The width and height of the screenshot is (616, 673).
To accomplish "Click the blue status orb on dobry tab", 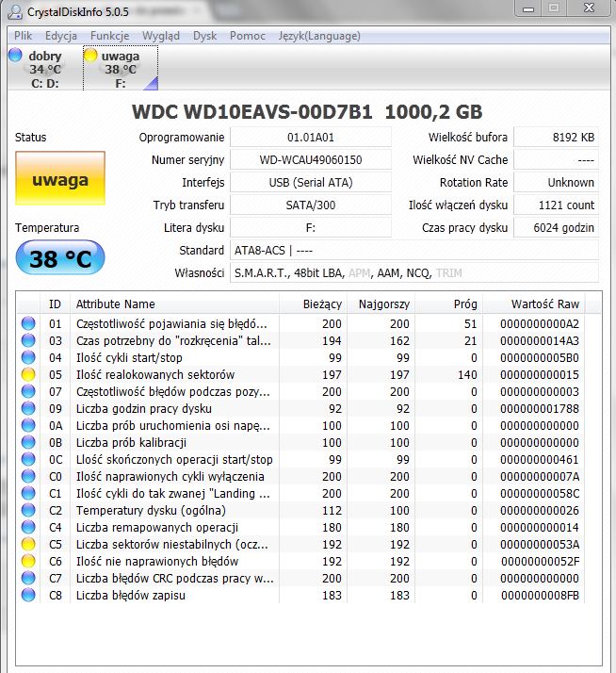I will pyautogui.click(x=15, y=55).
